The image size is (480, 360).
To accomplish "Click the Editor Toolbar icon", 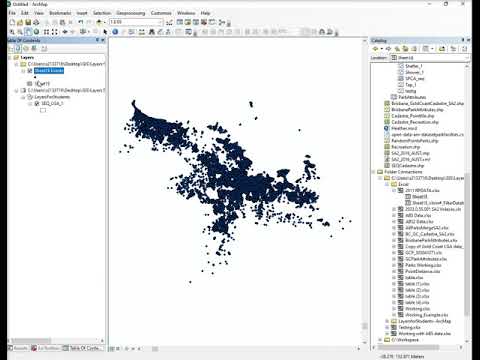I will (169, 22).
